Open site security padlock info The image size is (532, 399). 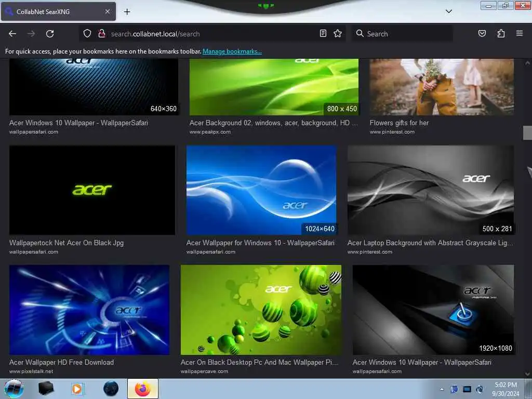[101, 34]
